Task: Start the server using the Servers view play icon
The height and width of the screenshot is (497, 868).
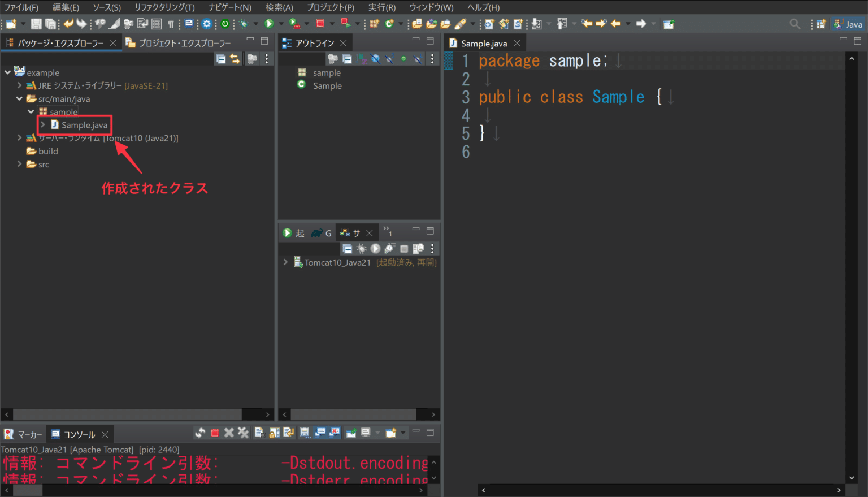Action: pos(375,249)
